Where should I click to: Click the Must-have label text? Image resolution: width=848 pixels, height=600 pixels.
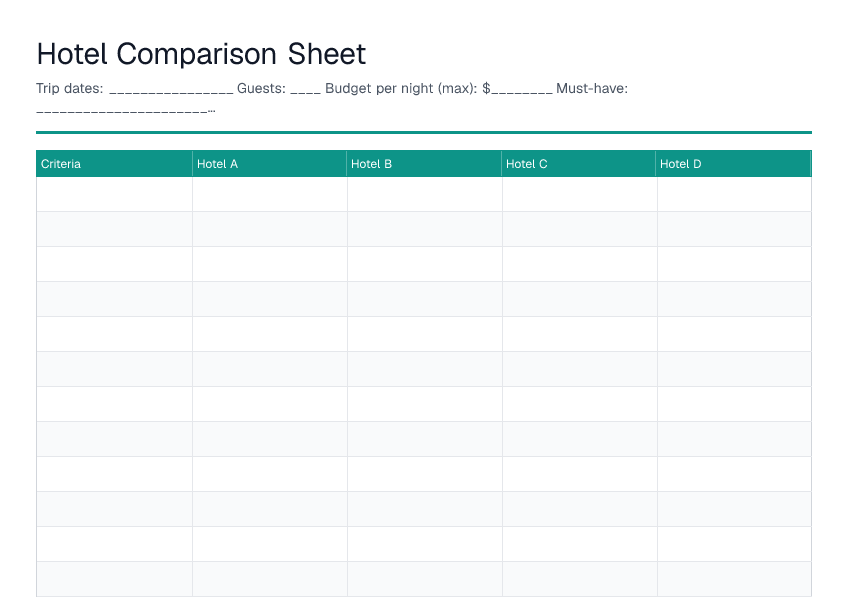592,88
